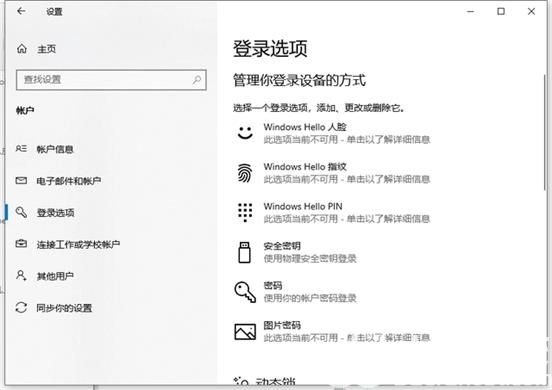552x390 pixels.
Task: Click the USB security key icon
Action: click(244, 252)
